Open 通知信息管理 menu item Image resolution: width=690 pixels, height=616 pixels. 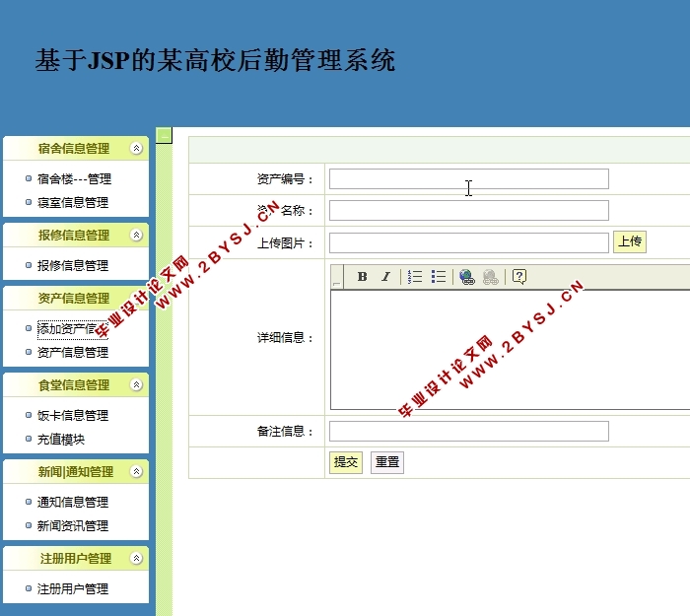coord(73,502)
